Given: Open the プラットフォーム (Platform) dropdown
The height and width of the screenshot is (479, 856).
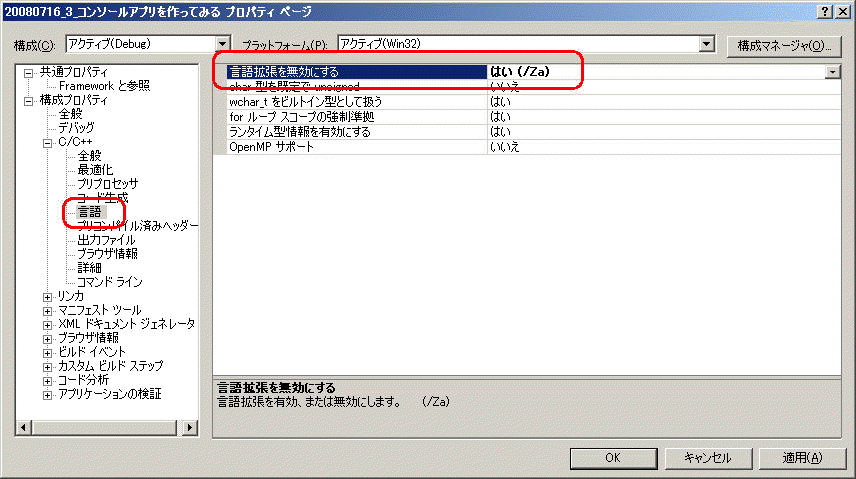Looking at the screenshot, I should (707, 44).
